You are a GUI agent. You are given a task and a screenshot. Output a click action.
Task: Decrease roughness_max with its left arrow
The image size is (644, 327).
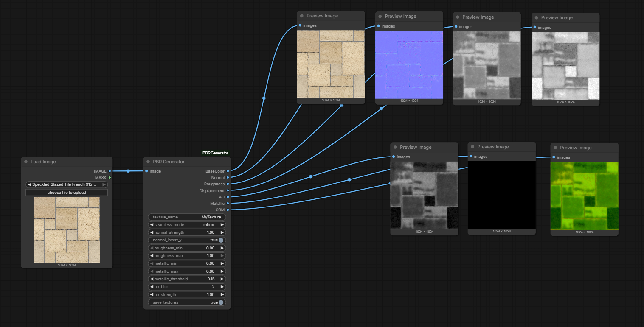(152, 256)
